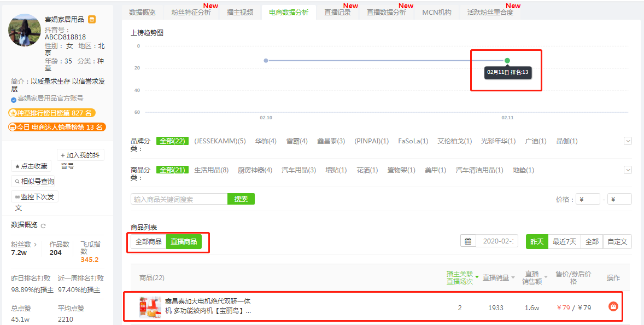Filter by category 花洒(1)
Image resolution: width=644 pixels, height=325 pixels.
(x=367, y=170)
